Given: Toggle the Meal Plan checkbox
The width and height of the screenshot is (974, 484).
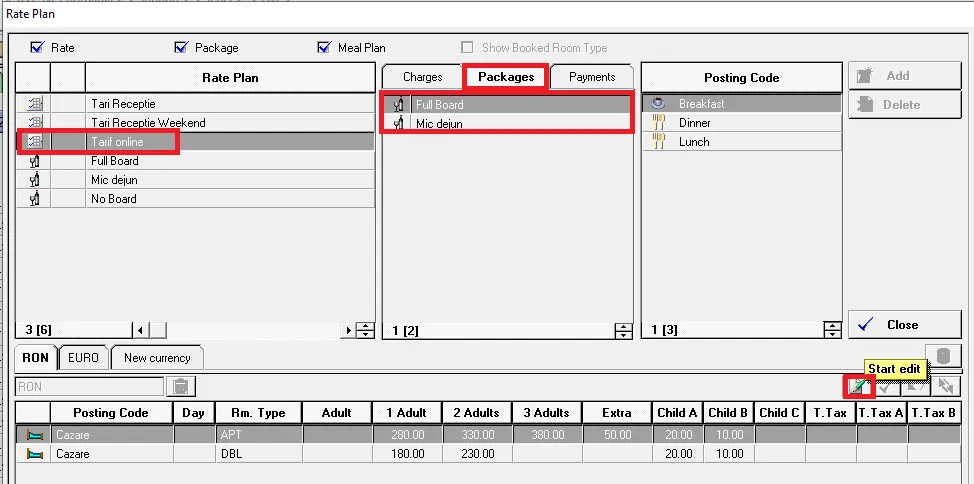Looking at the screenshot, I should click(324, 47).
